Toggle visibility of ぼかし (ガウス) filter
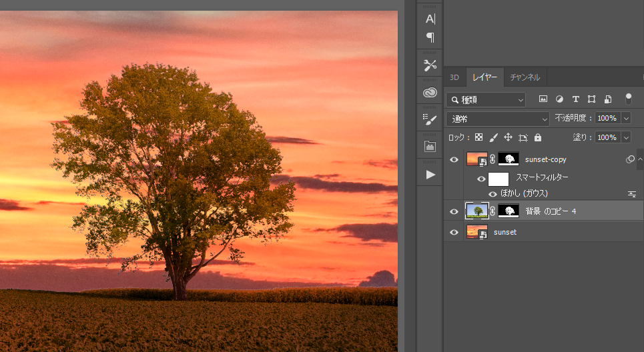This screenshot has height=352, width=644. click(493, 194)
